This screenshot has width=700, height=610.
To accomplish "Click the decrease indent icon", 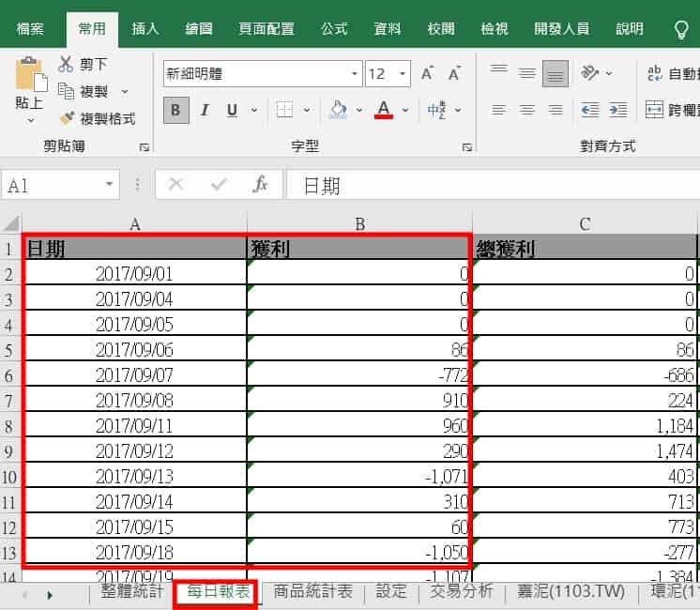I will tap(590, 110).
